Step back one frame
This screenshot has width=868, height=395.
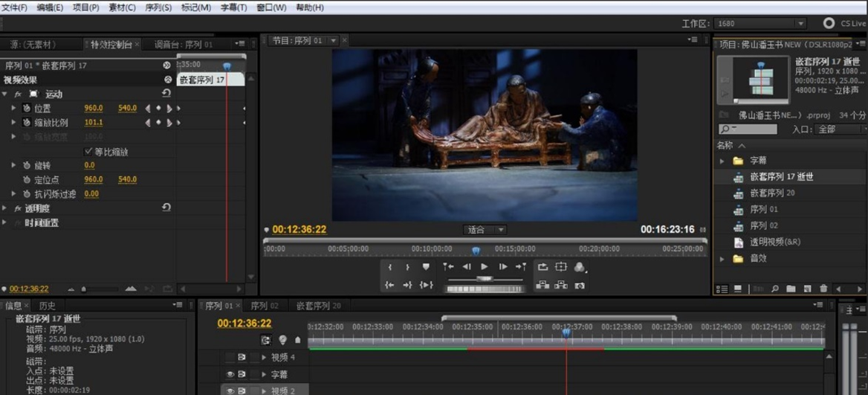tap(467, 266)
